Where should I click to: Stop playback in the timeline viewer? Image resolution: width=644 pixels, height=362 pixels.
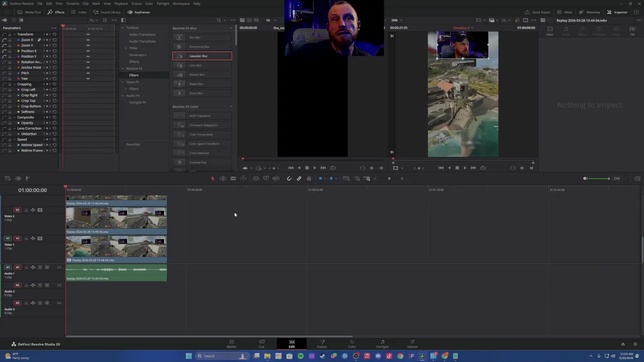pos(457,168)
